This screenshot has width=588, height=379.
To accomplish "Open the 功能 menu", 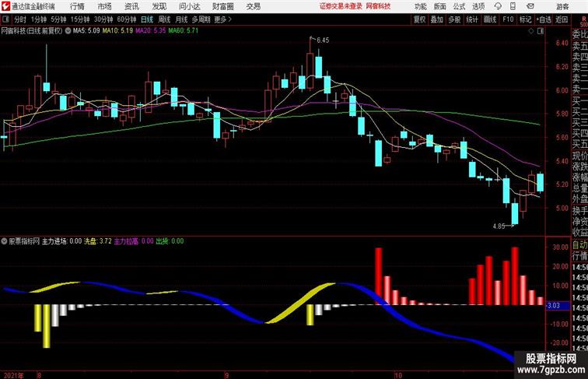I will tap(420, 6).
